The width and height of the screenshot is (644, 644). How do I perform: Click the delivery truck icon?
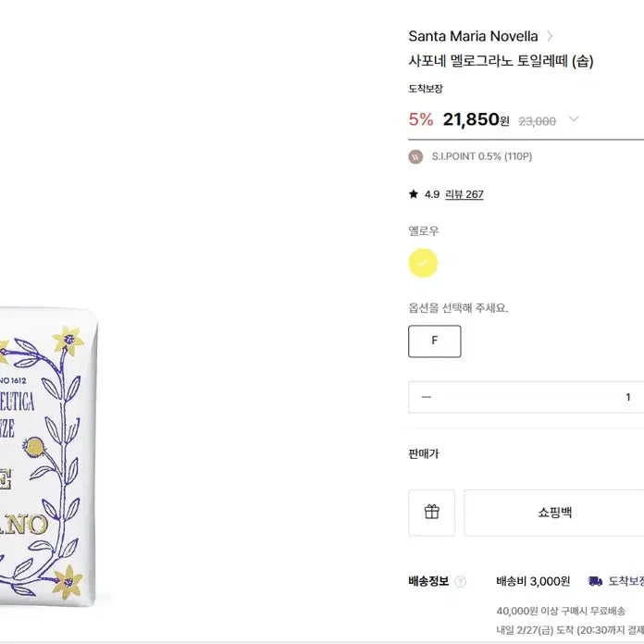(x=595, y=581)
